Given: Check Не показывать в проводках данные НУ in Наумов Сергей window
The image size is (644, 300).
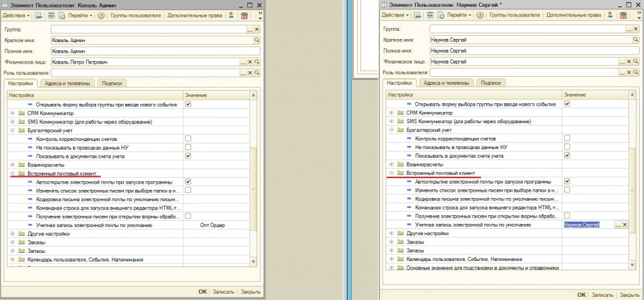Looking at the screenshot, I should (x=567, y=147).
